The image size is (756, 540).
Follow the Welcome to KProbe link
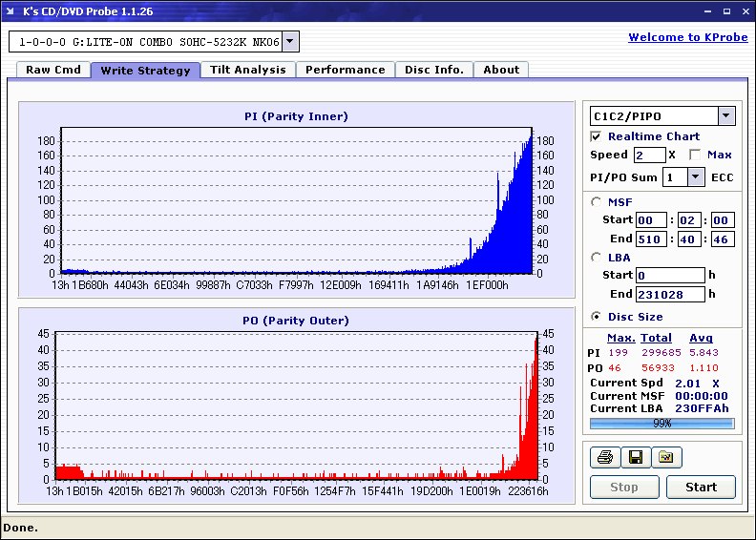point(688,37)
